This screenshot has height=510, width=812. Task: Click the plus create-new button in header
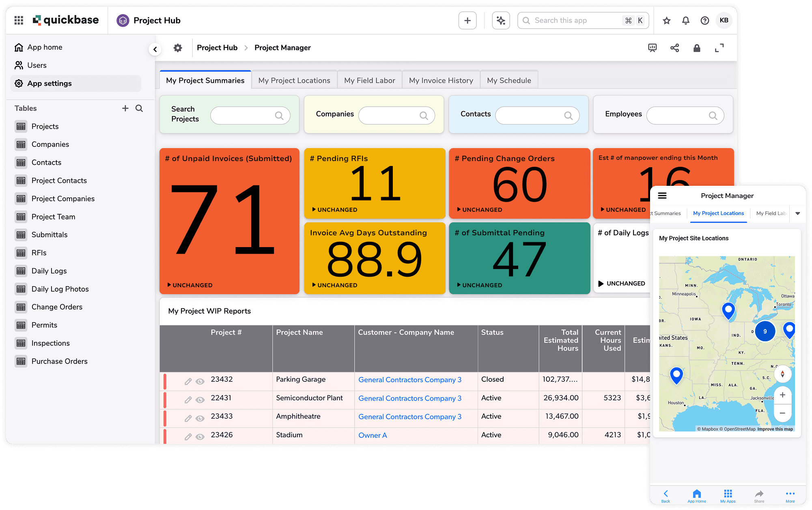(467, 20)
